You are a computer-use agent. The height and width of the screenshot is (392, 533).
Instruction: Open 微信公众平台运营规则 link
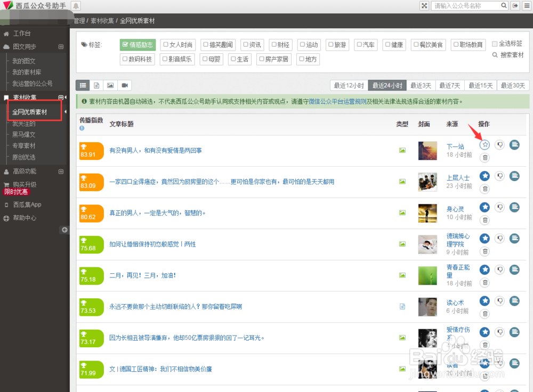pyautogui.click(x=337, y=101)
